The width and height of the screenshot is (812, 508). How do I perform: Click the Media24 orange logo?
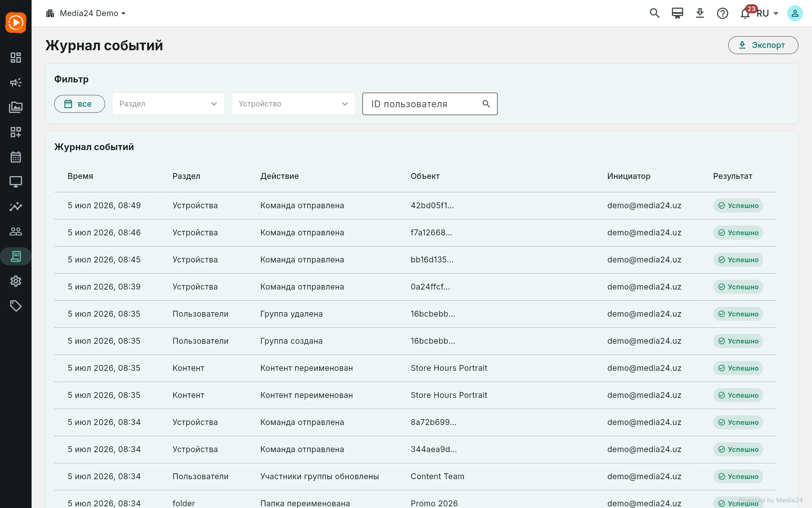coord(16,23)
